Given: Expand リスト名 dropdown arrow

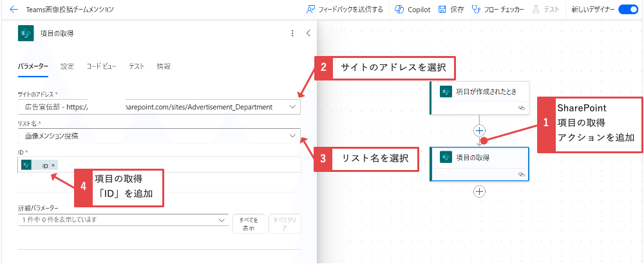Looking at the screenshot, I should 292,135.
